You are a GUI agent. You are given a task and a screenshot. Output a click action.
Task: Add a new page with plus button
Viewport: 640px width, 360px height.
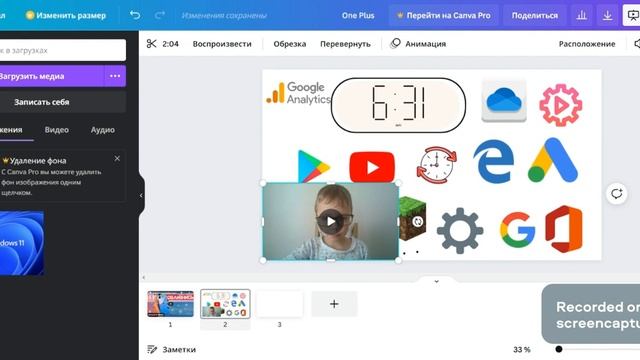click(334, 304)
